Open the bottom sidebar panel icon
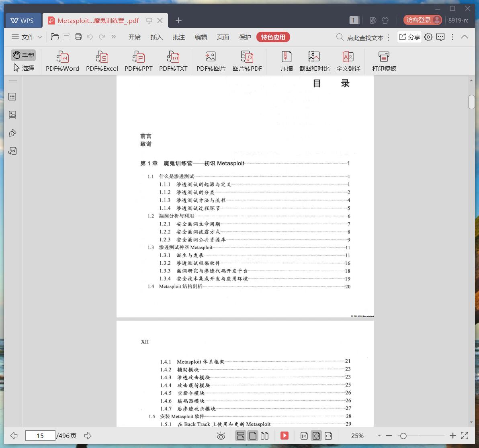 pyautogui.click(x=12, y=151)
